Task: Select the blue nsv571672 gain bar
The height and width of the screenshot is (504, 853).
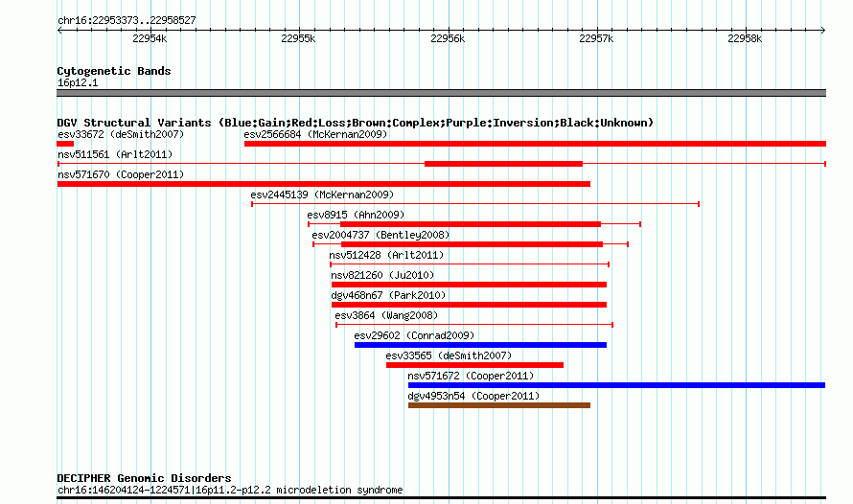Action: pos(617,385)
